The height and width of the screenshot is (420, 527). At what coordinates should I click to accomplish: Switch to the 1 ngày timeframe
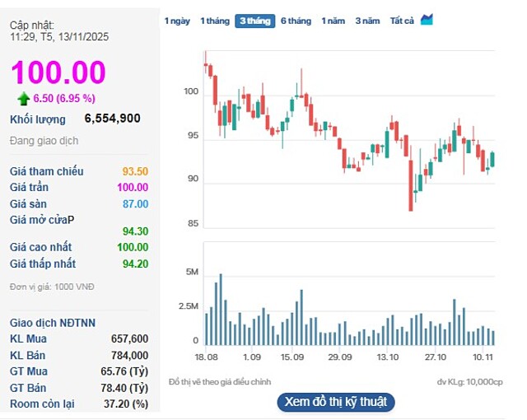pyautogui.click(x=176, y=21)
